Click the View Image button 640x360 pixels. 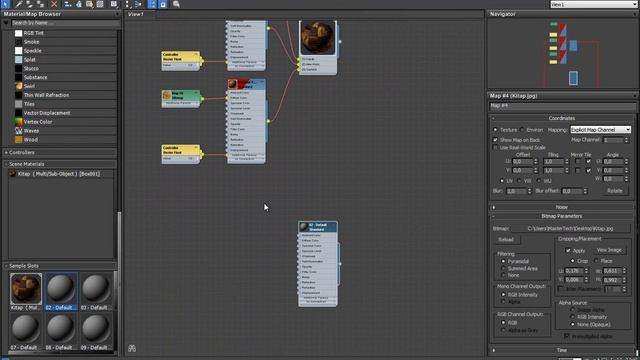(609, 250)
